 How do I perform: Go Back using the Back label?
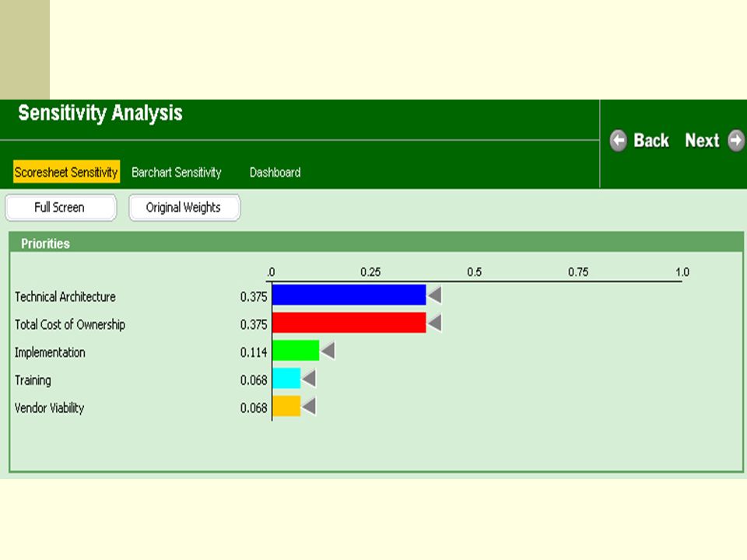coord(651,141)
